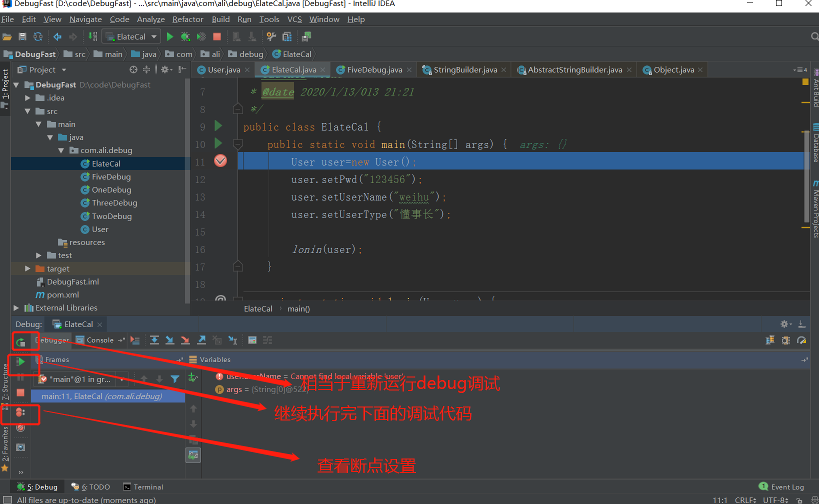Collapse the DebugFast root node
Image resolution: width=819 pixels, height=504 pixels.
(16, 85)
